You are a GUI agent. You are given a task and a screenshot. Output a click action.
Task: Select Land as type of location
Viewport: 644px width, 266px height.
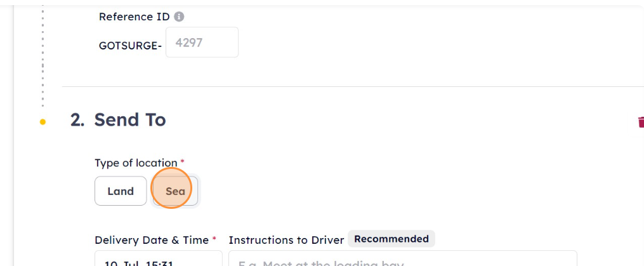click(121, 190)
